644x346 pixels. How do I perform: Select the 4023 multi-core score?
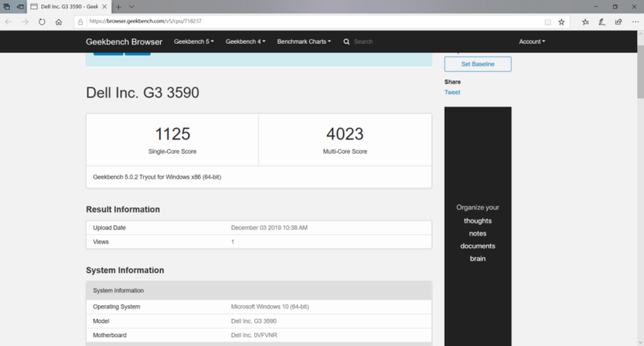[345, 134]
